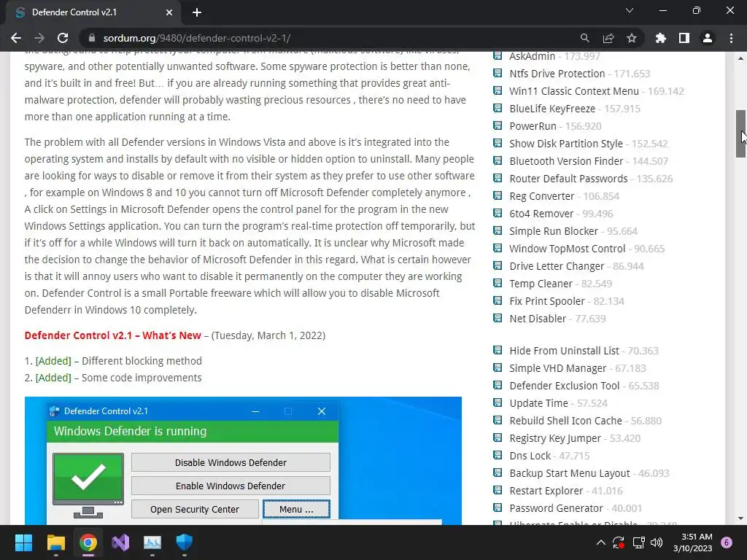
Task: Click the sync tray icon with red dot
Action: point(619,542)
